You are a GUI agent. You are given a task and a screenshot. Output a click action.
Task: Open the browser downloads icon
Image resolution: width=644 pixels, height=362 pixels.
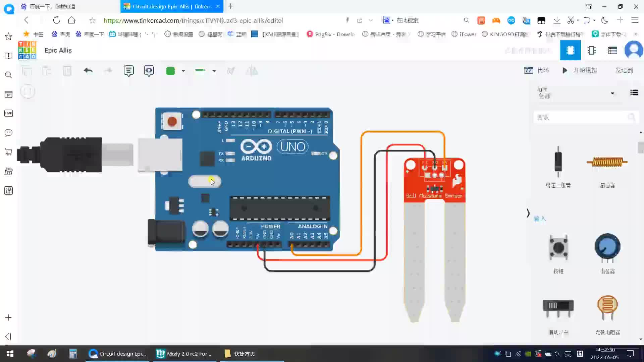(557, 20)
